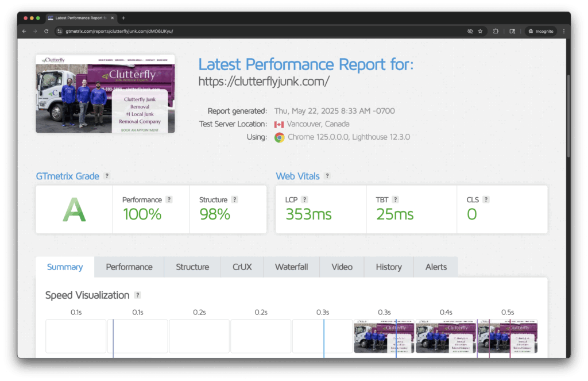
Task: Click the side panel icon in toolbar
Action: pos(512,32)
